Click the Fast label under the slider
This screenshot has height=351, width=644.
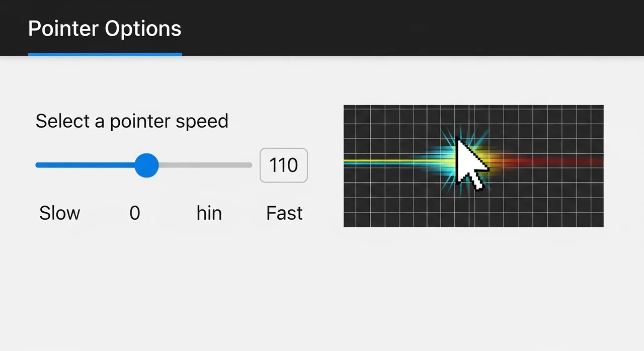[284, 213]
